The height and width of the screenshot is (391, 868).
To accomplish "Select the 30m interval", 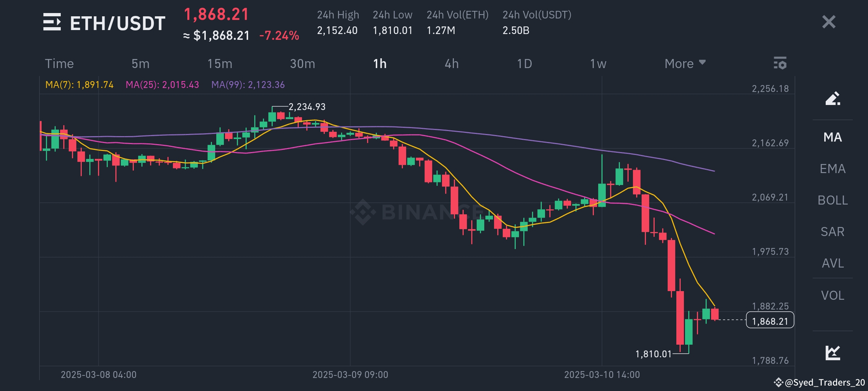I will coord(302,64).
